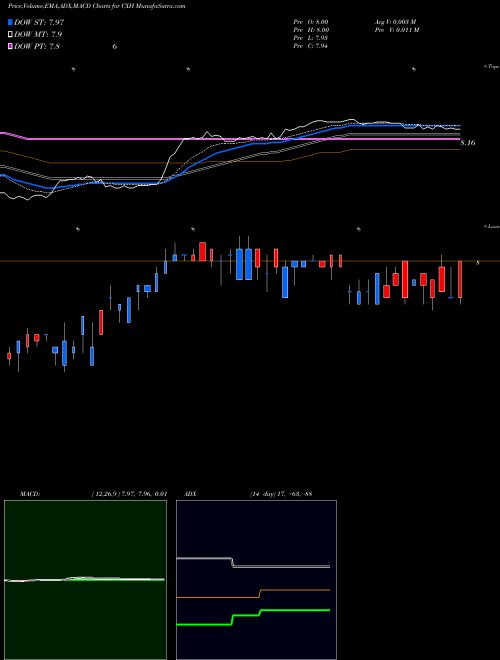Click the 'Pre V: 0.011 M' volume text

click(x=396, y=30)
